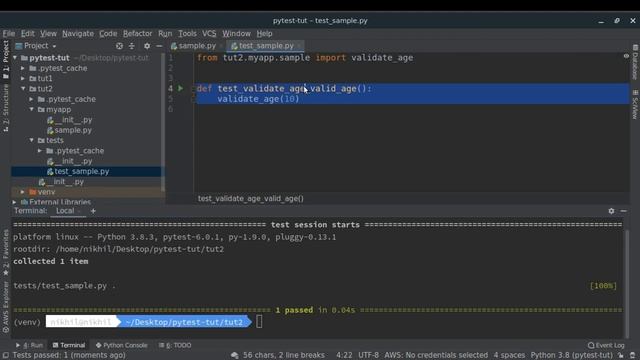Open the Navigate menu
The width and height of the screenshot is (640, 360).
pyautogui.click(x=78, y=33)
